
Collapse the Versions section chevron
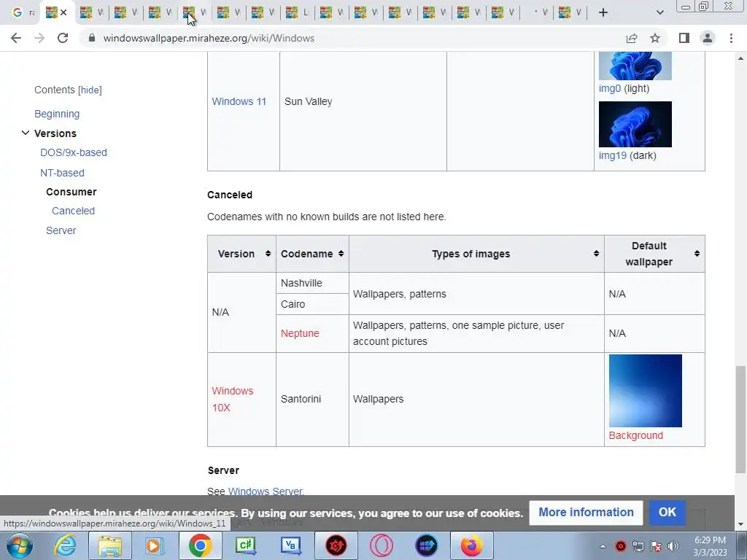tap(26, 133)
